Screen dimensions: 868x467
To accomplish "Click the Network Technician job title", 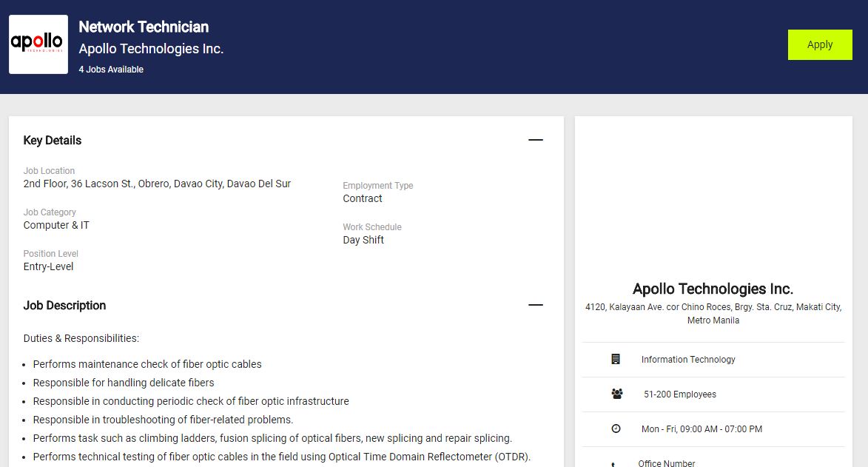I will pyautogui.click(x=144, y=27).
